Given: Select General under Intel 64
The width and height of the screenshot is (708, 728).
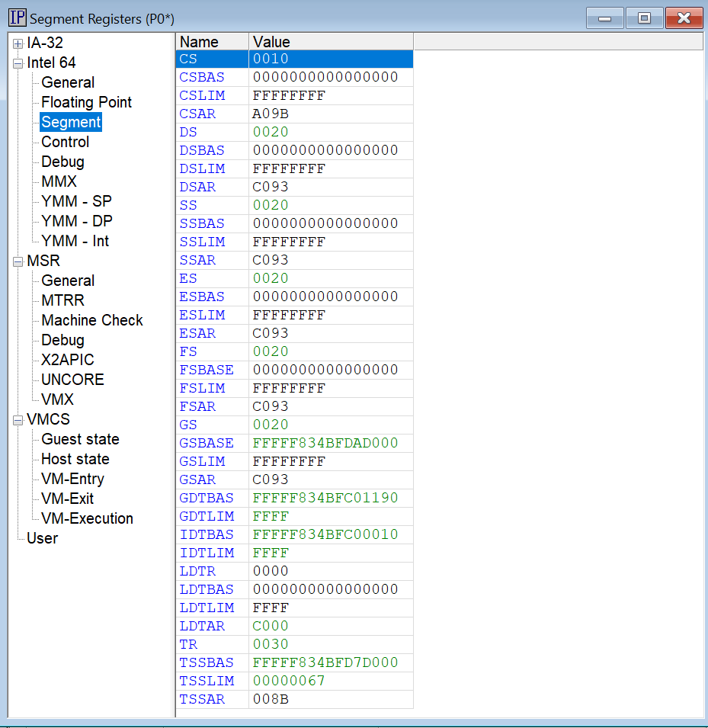Looking at the screenshot, I should click(68, 82).
